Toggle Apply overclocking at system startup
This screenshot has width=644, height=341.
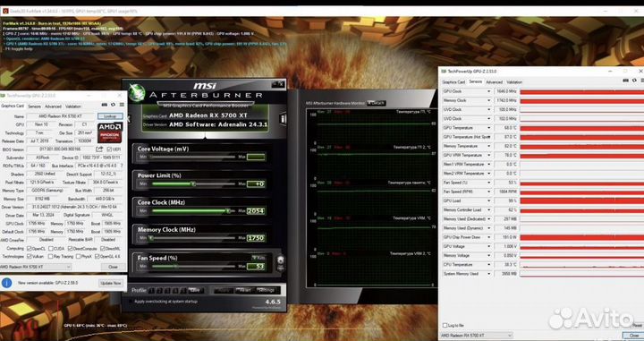pyautogui.click(x=131, y=301)
